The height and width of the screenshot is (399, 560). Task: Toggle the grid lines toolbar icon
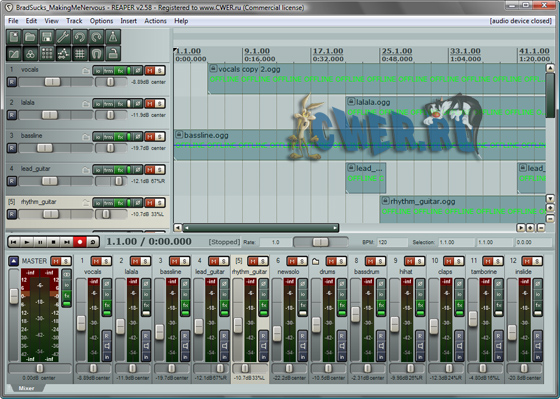[x=80, y=54]
